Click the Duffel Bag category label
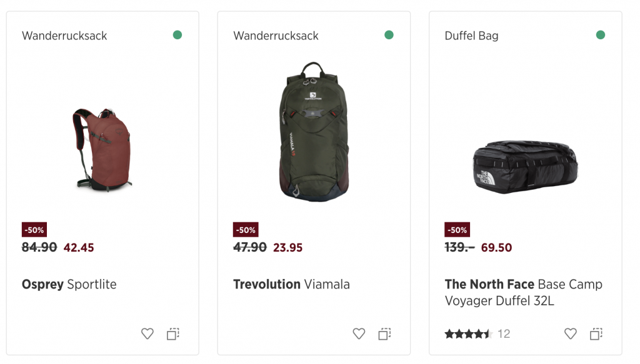Viewport: 640px width, 364px height. point(471,36)
